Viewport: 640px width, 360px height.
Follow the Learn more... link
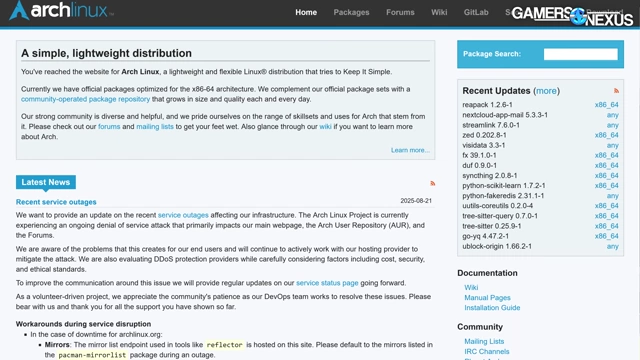click(x=410, y=150)
